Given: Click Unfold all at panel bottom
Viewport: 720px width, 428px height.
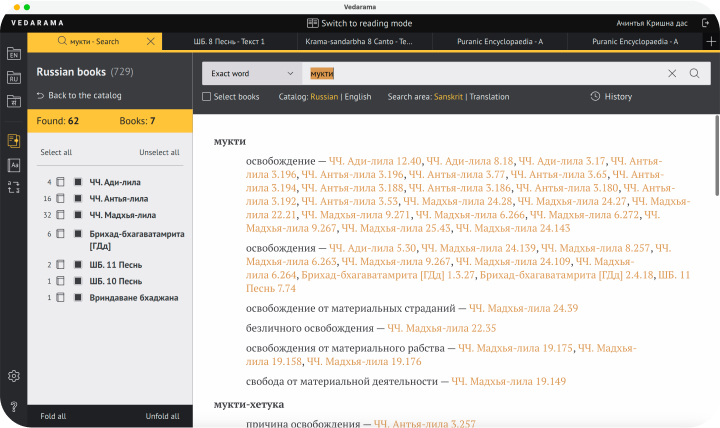Looking at the screenshot, I should [x=162, y=416].
